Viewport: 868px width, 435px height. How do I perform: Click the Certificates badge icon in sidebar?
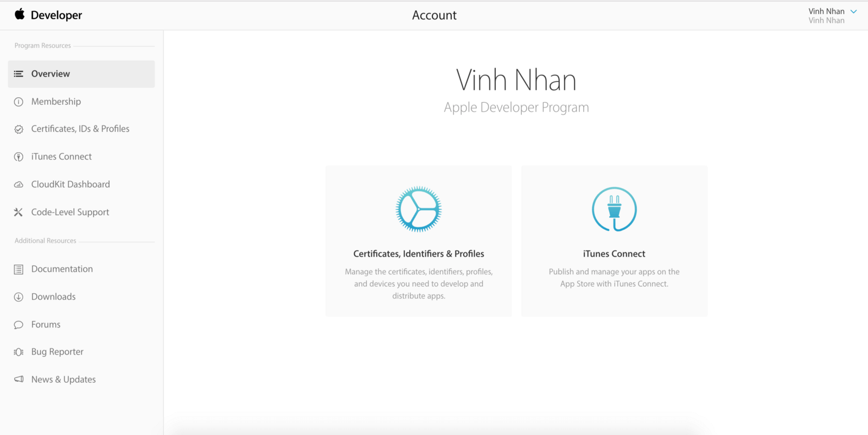point(18,129)
